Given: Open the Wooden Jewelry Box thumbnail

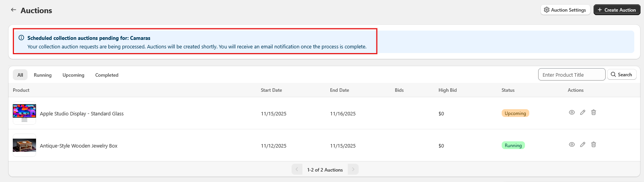Looking at the screenshot, I should [x=24, y=145].
